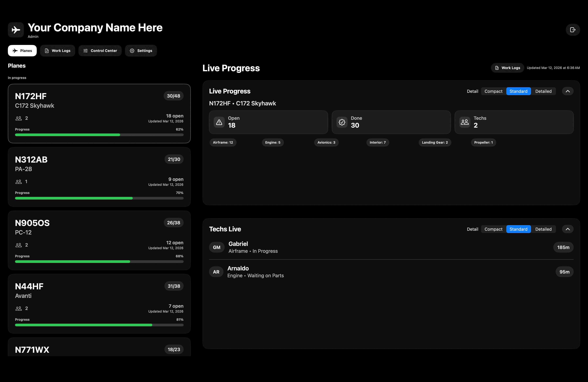Collapse the Techs Live panel
The image size is (588, 382).
[x=568, y=229]
